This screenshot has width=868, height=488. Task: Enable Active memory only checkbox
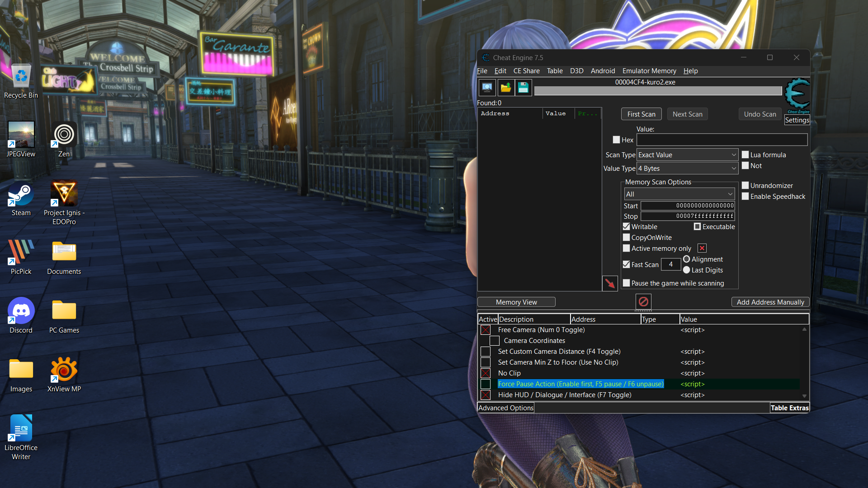click(x=626, y=248)
